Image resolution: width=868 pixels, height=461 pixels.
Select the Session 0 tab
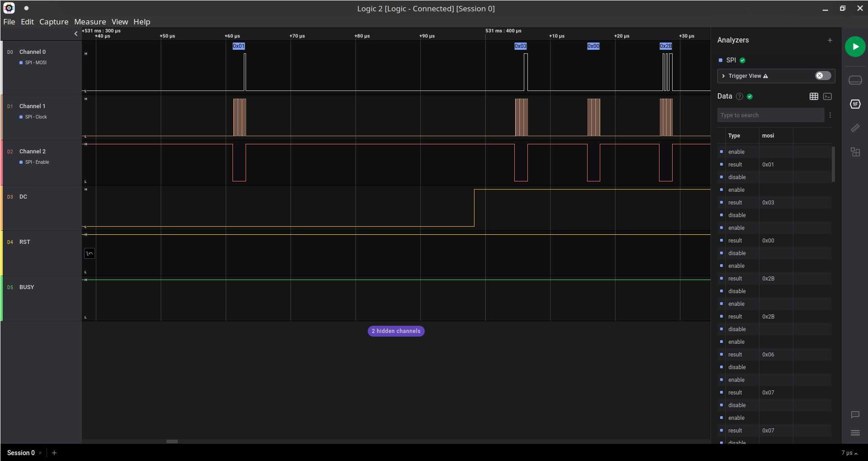coord(21,452)
